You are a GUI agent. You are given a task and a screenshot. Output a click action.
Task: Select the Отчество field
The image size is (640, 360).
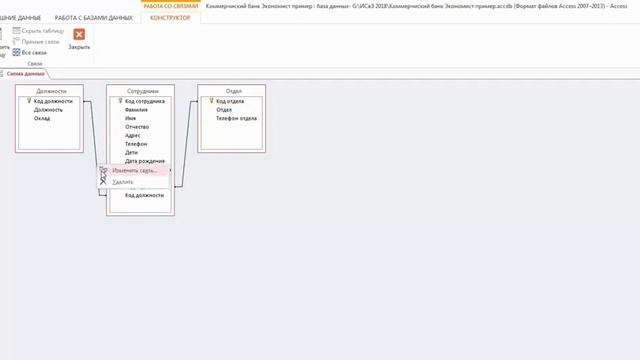[137, 127]
